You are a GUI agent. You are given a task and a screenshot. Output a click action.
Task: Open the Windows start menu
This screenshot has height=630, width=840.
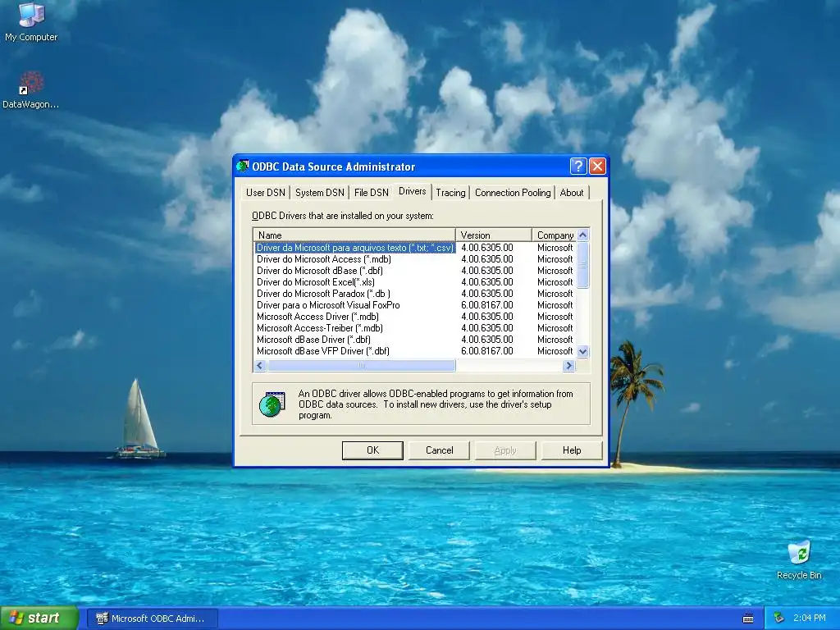coord(39,619)
